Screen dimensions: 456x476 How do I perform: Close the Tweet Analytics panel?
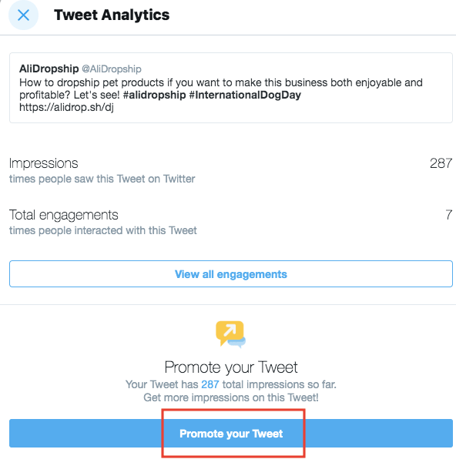23,15
